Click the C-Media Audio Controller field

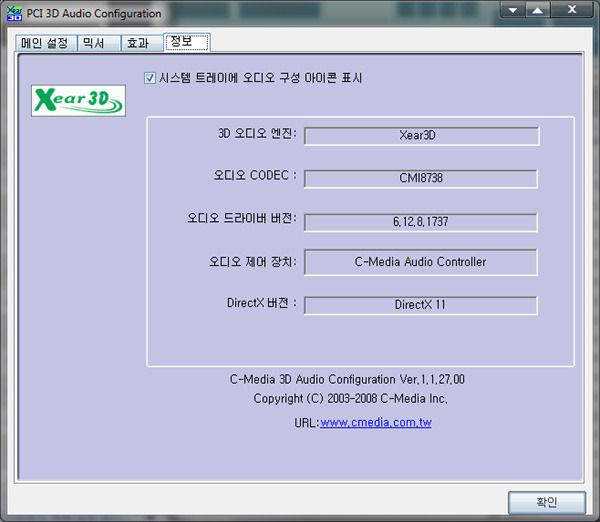(421, 262)
